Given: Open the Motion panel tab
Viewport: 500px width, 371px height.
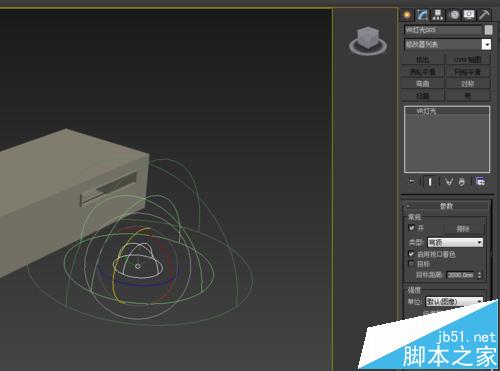Looking at the screenshot, I should [453, 15].
